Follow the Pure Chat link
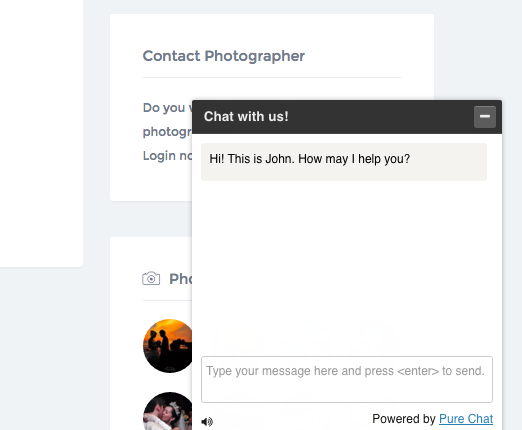This screenshot has width=522, height=430. point(466,419)
